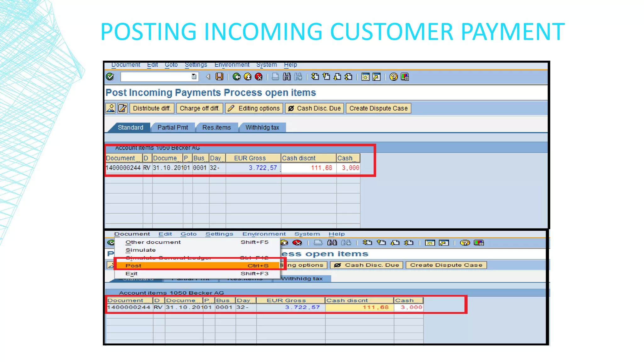Click the red Cancel icon in bottom window toolbar
This screenshot has height=362, width=644.
[x=297, y=243]
